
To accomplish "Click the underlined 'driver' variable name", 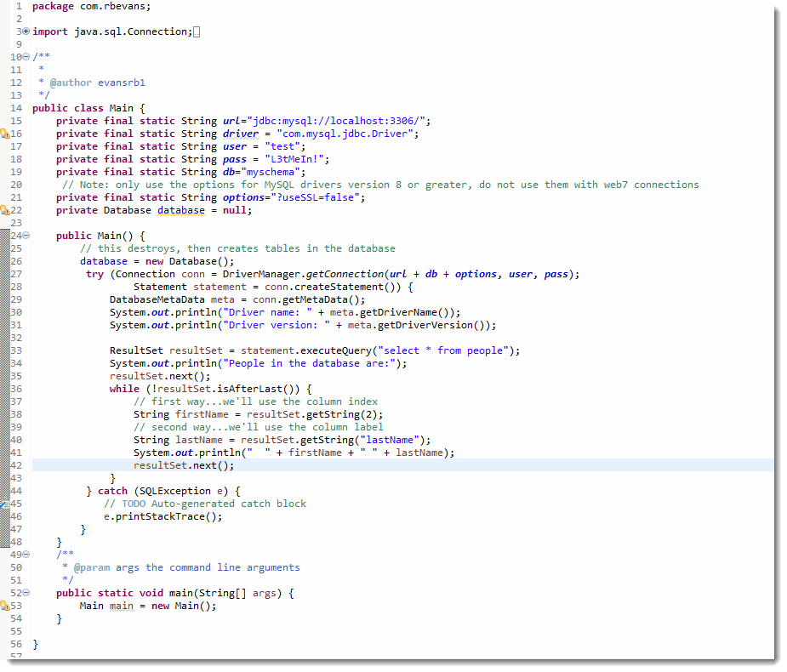I will [x=241, y=134].
